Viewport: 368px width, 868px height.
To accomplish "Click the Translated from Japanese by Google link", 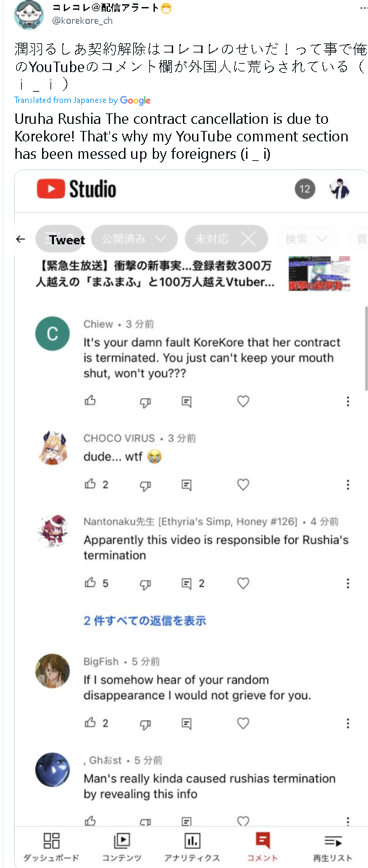I will click(83, 101).
